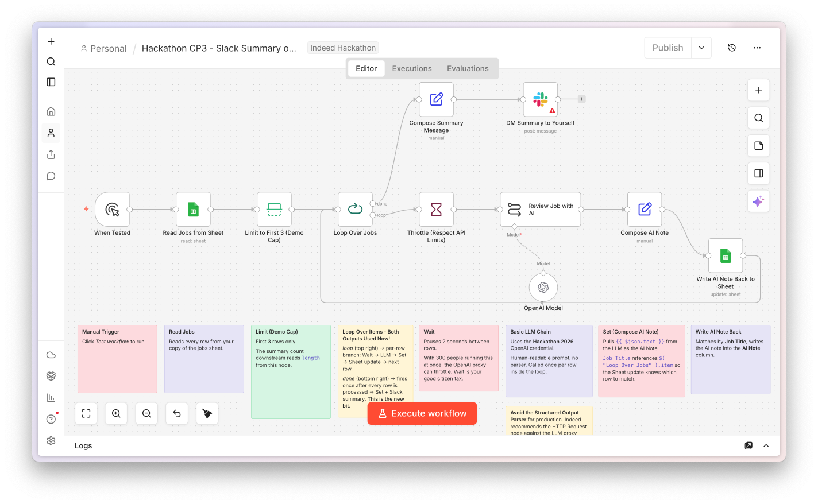Open insights bar chart icon in sidebar
The height and width of the screenshot is (504, 818).
point(51,397)
